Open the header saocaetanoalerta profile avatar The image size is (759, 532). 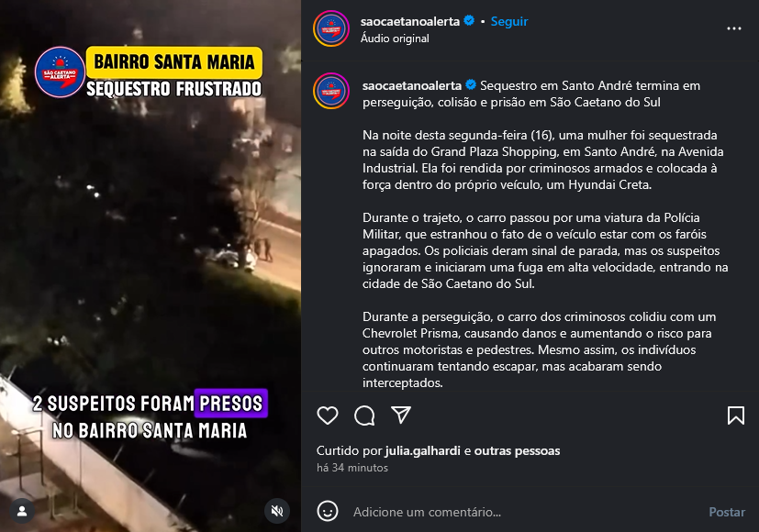pos(331,28)
